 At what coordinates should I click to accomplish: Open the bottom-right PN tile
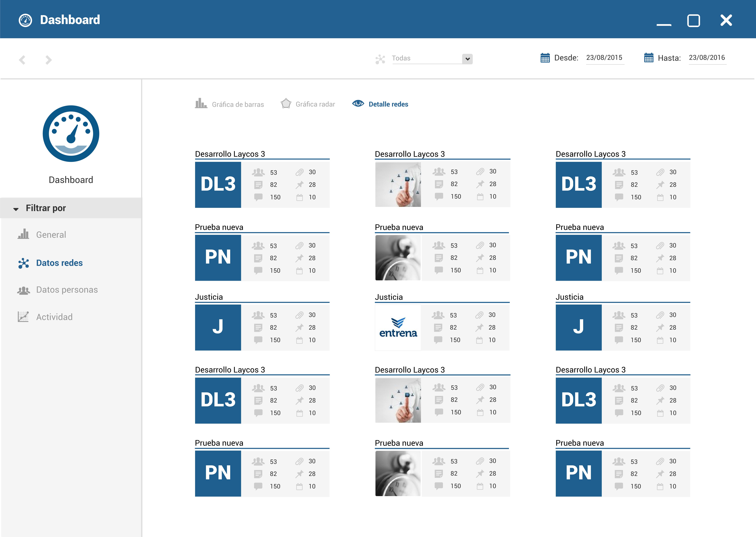pyautogui.click(x=579, y=473)
